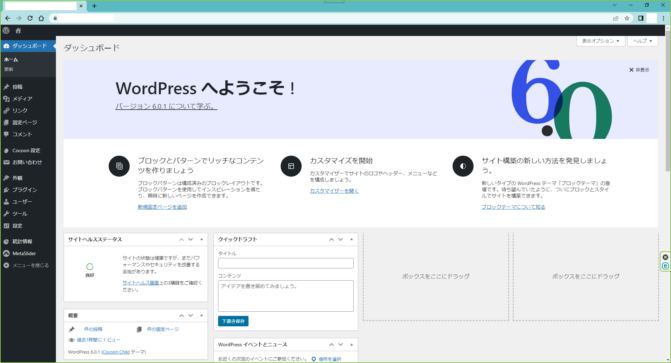The width and height of the screenshot is (671, 363).
Task: Visit site via house icon in admin bar
Action: (18, 31)
